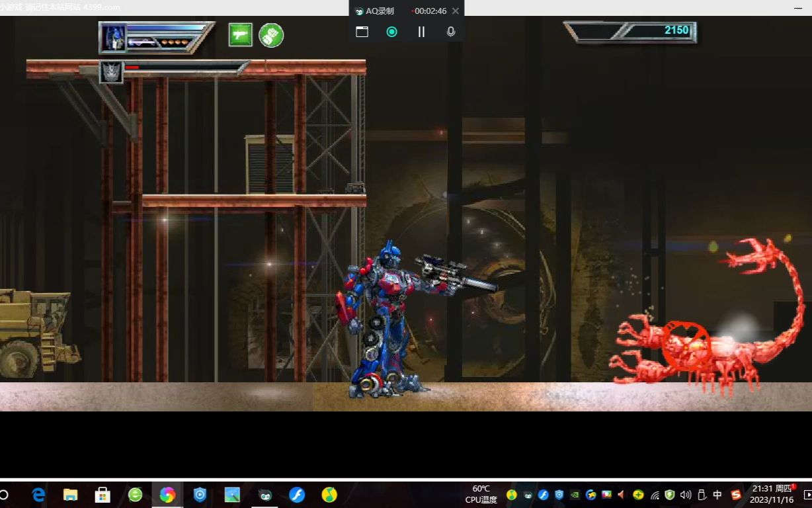Open the green shield security tray icon
The image size is (812, 508).
670,494
